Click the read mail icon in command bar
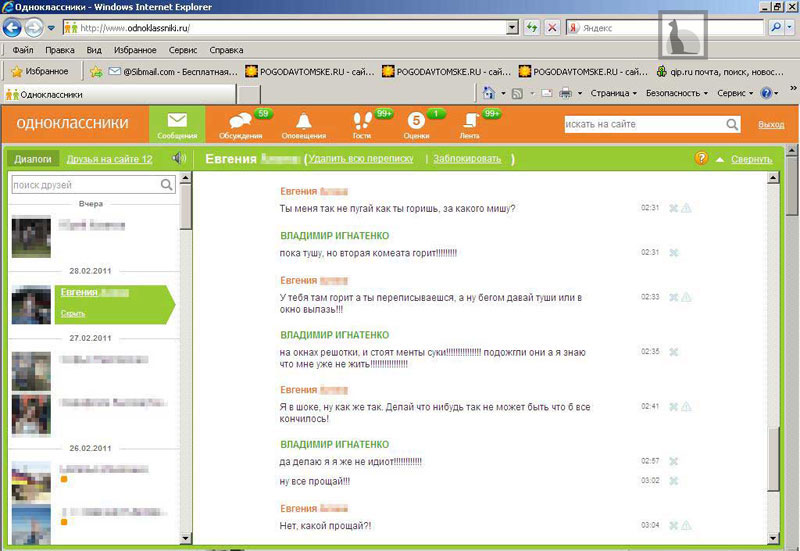 (x=547, y=93)
